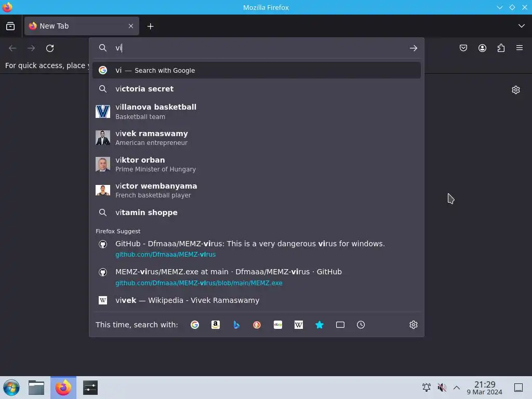Image resolution: width=532 pixels, height=399 pixels.
Task: Open the file manager taskbar icon
Action: click(x=36, y=388)
